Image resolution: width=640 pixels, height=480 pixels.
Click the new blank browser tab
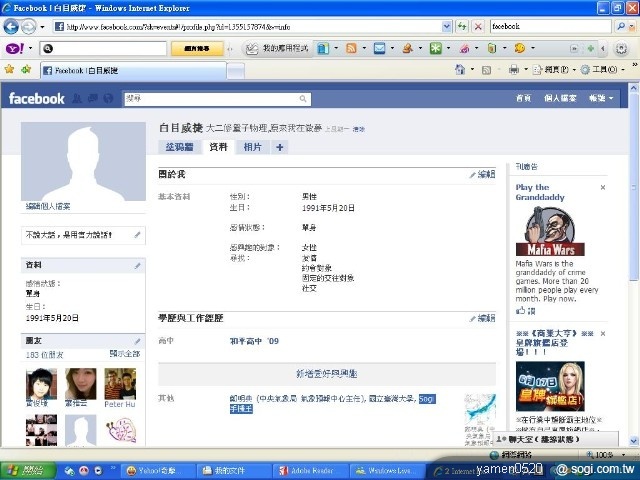(x=236, y=71)
